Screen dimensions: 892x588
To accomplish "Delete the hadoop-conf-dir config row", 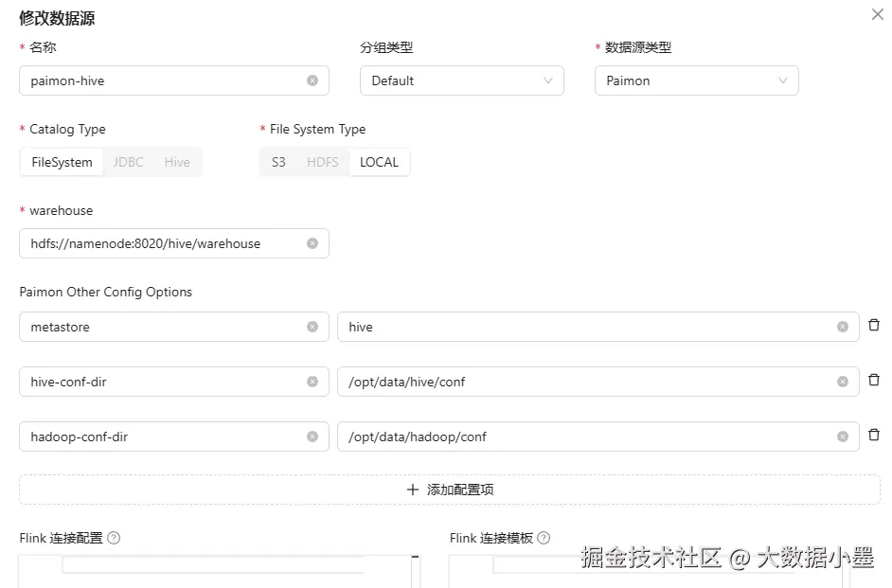I will pos(874,435).
